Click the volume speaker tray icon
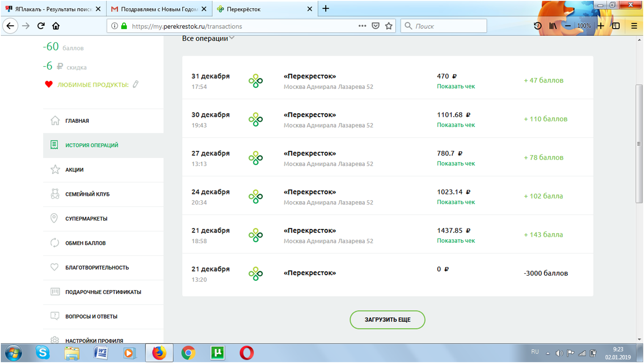Screen dimensions: 644x363 point(559,353)
